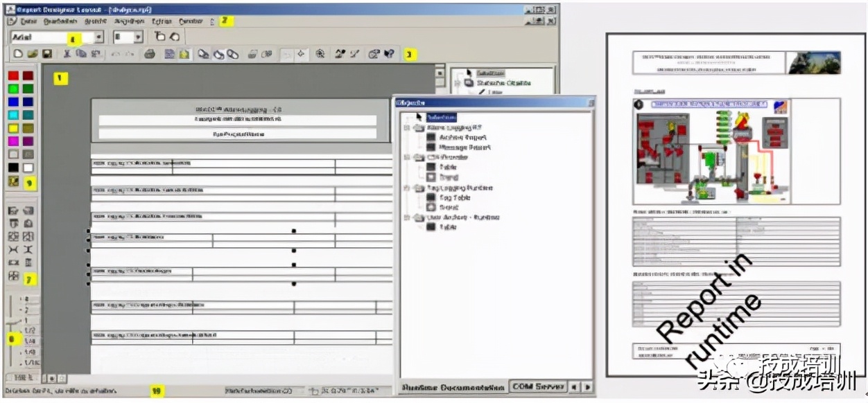The width and height of the screenshot is (868, 403).
Task: Select Message Report in the object tree
Action: pos(465,147)
